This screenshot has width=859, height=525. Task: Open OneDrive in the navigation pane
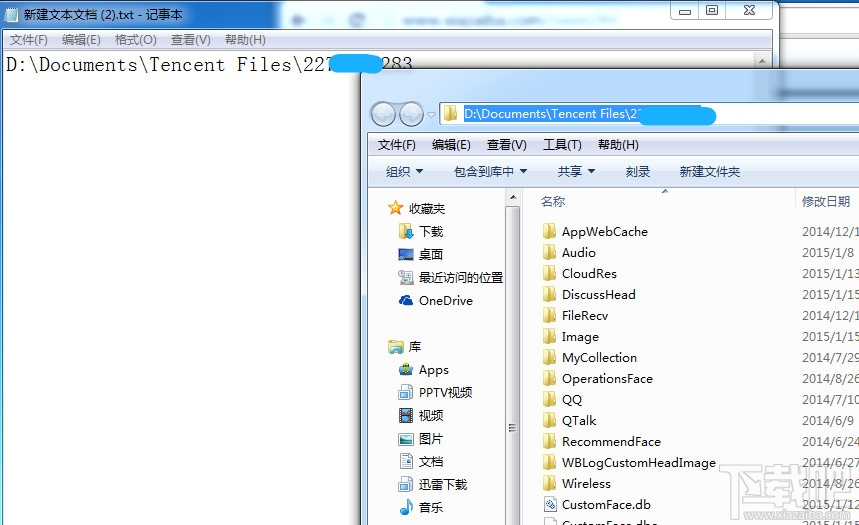pyautogui.click(x=445, y=301)
